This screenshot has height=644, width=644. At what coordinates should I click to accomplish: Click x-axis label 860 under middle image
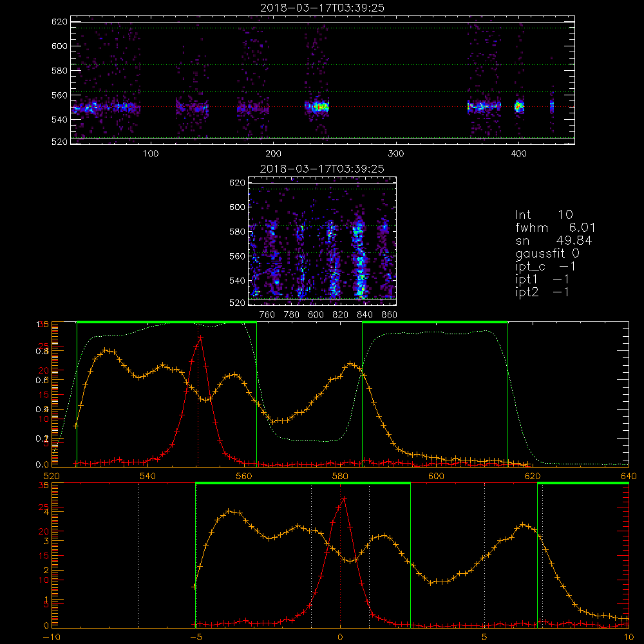click(x=390, y=315)
